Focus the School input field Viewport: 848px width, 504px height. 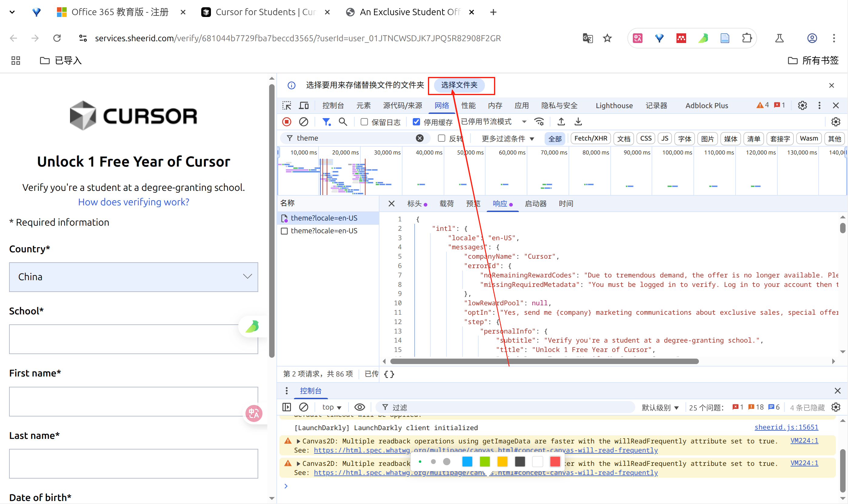pyautogui.click(x=134, y=339)
